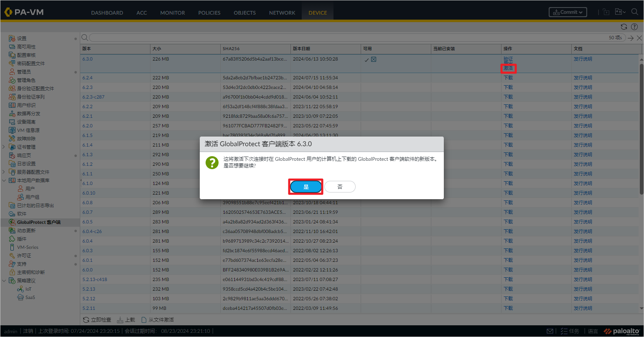
Task: Open 动态更新 dynamic updates
Action: tap(26, 231)
